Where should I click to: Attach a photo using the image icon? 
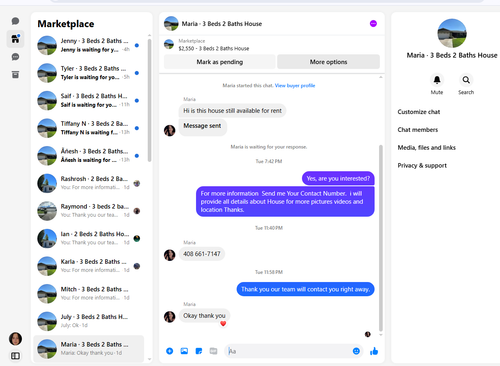(184, 351)
